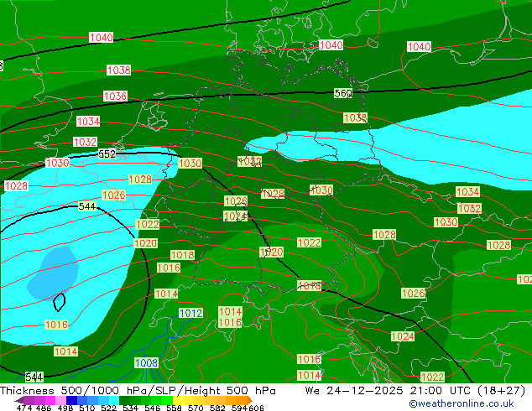Click the 1036 isobar label
The image size is (532, 411).
(x=115, y=96)
